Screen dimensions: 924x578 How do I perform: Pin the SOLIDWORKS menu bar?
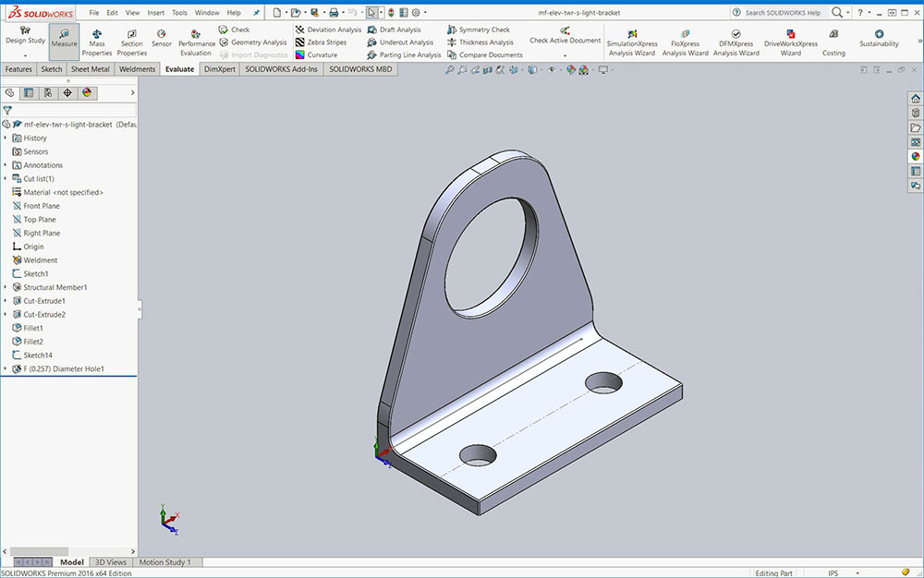[x=256, y=13]
